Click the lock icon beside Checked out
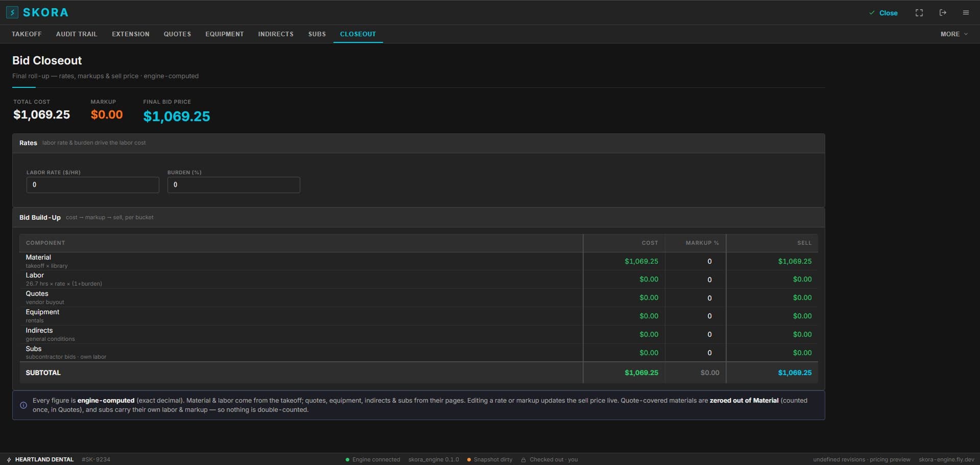Image resolution: width=980 pixels, height=465 pixels. 523,460
